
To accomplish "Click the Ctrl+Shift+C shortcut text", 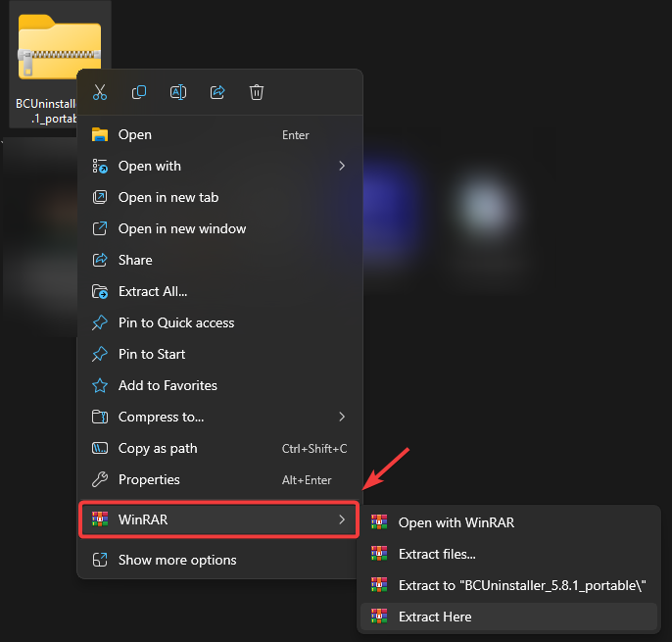I will click(x=314, y=449).
